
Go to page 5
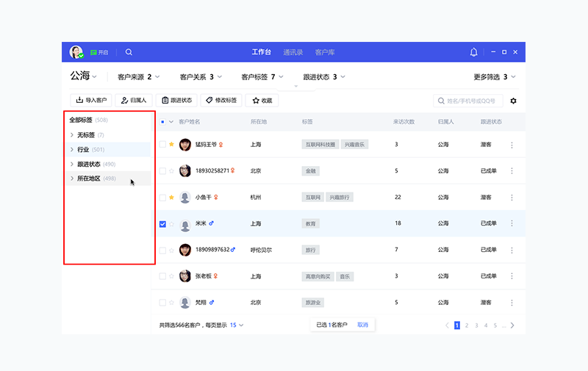(495, 325)
